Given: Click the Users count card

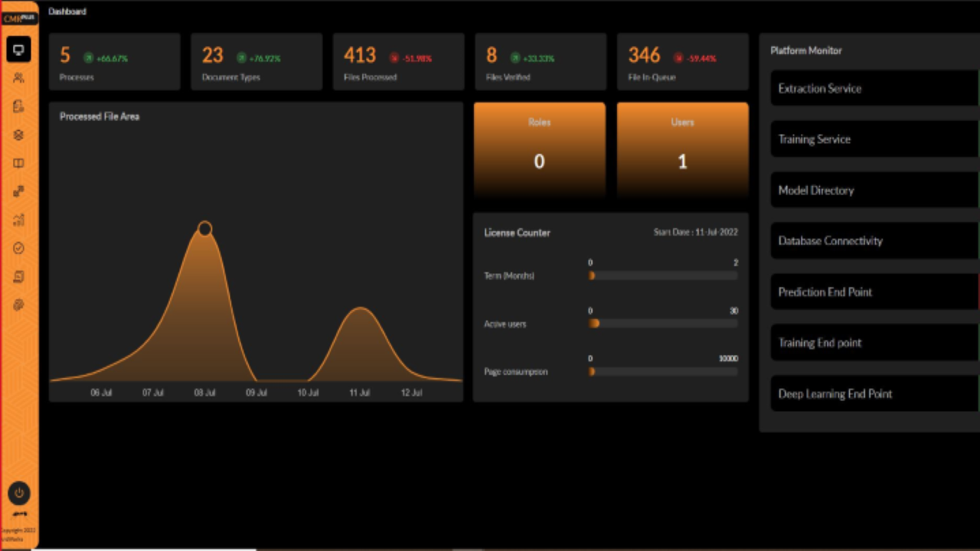Looking at the screenshot, I should (683, 151).
